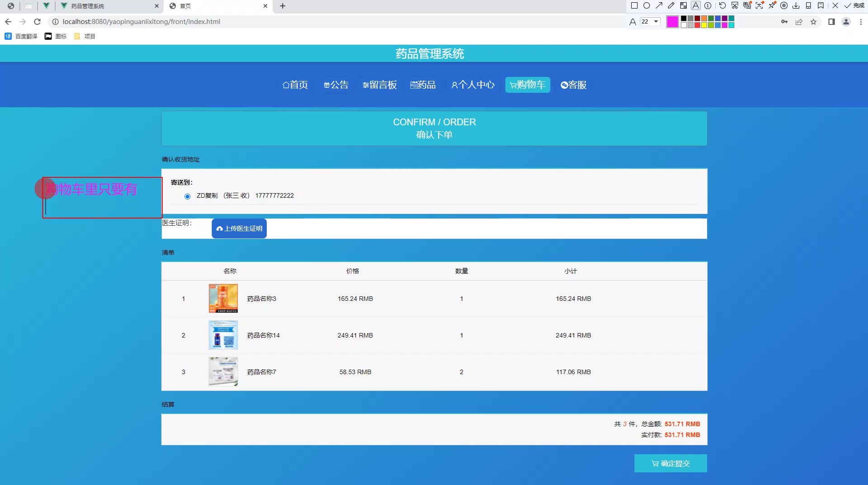Pin the screenshot to screen

pos(772,6)
